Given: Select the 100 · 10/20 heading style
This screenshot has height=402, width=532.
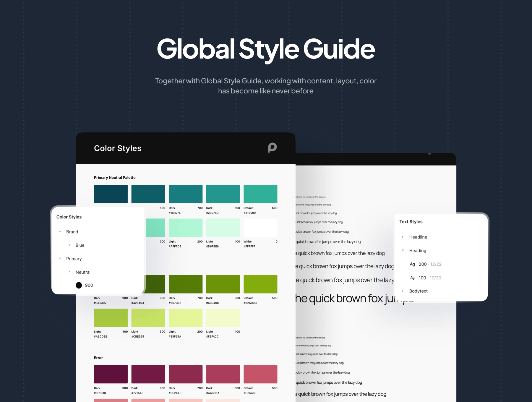Looking at the screenshot, I should [430, 278].
